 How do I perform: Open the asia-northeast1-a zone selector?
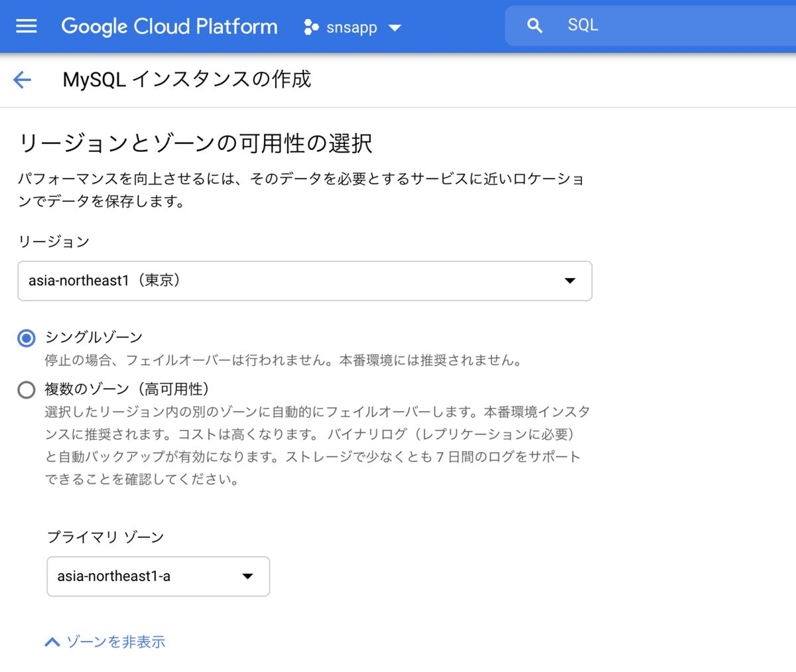click(158, 576)
